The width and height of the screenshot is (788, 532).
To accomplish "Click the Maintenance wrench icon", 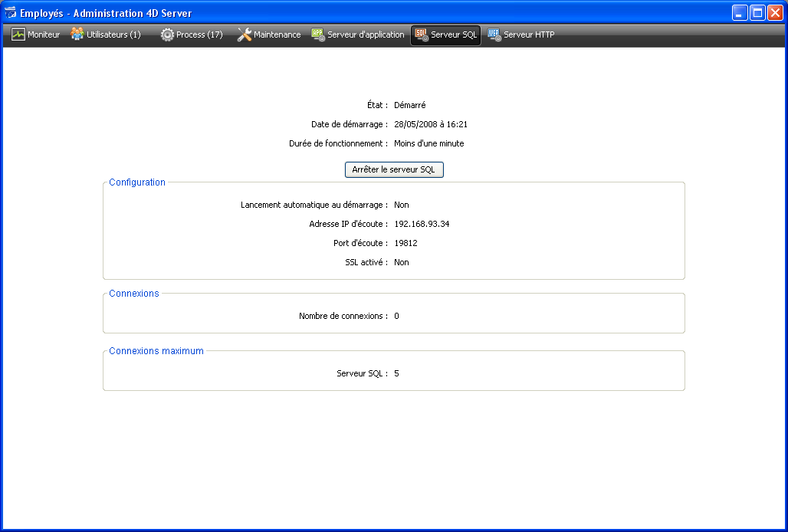I will 245,34.
